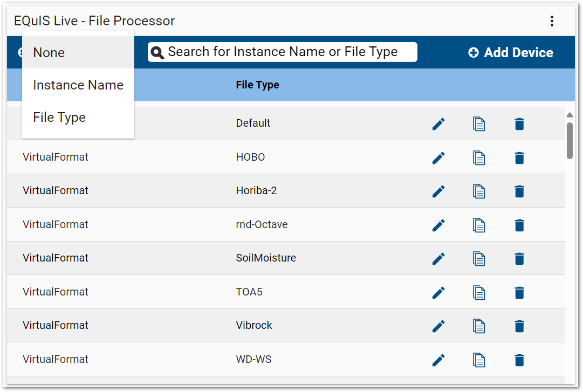The image size is (583, 392).
Task: Open the three-dot overflow menu
Action: tap(552, 20)
